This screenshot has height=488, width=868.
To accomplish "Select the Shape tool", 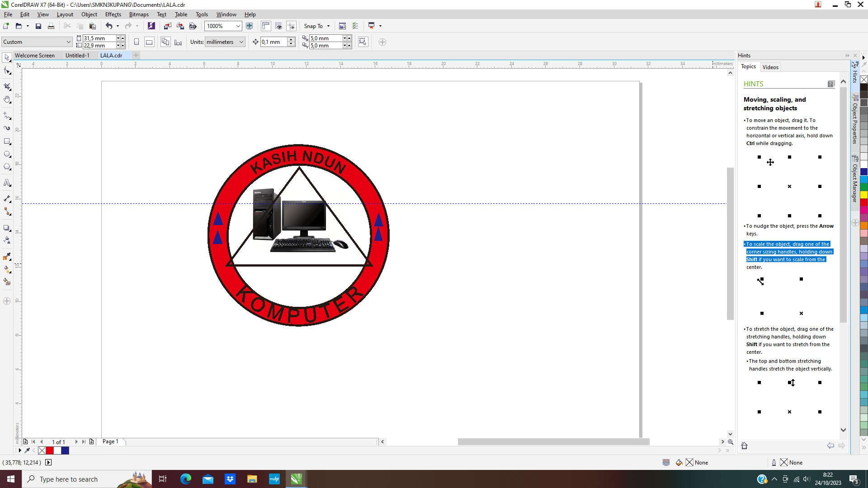I will (7, 71).
